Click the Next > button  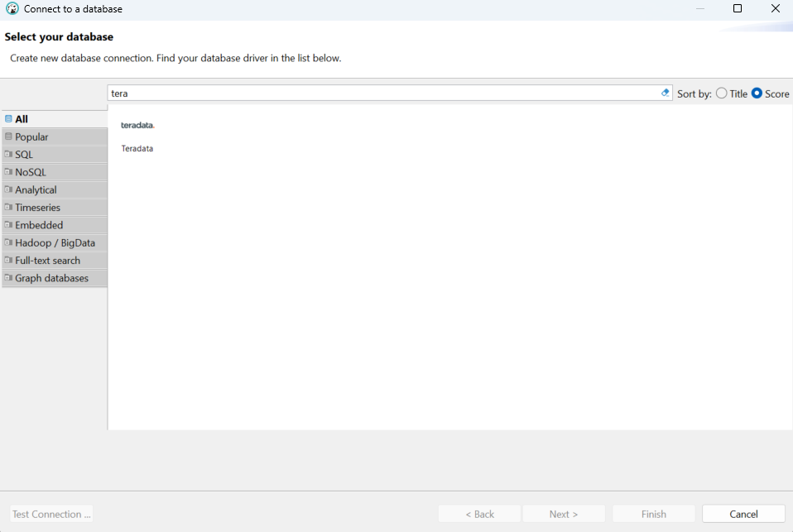click(x=564, y=514)
